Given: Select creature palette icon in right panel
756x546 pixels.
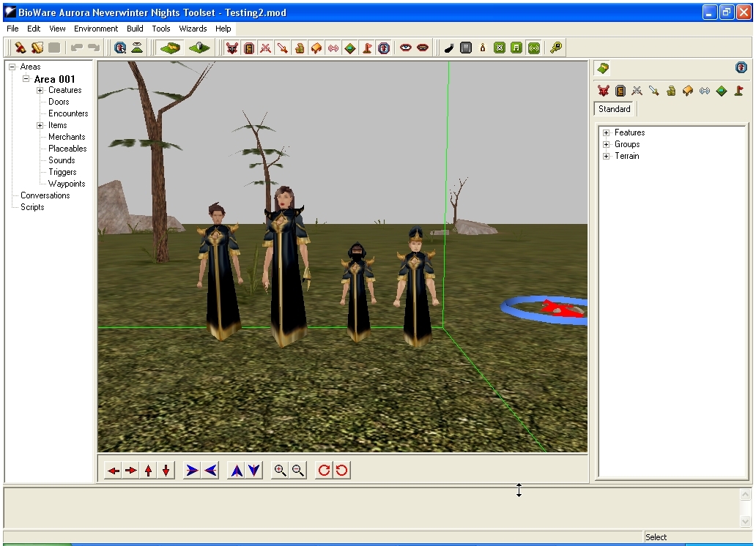Looking at the screenshot, I should click(x=603, y=91).
